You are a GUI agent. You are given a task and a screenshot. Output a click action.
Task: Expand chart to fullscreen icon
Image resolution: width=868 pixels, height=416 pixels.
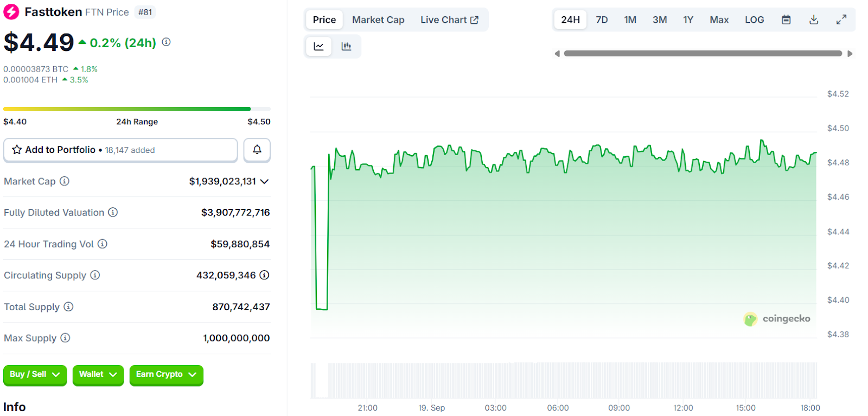coord(841,20)
